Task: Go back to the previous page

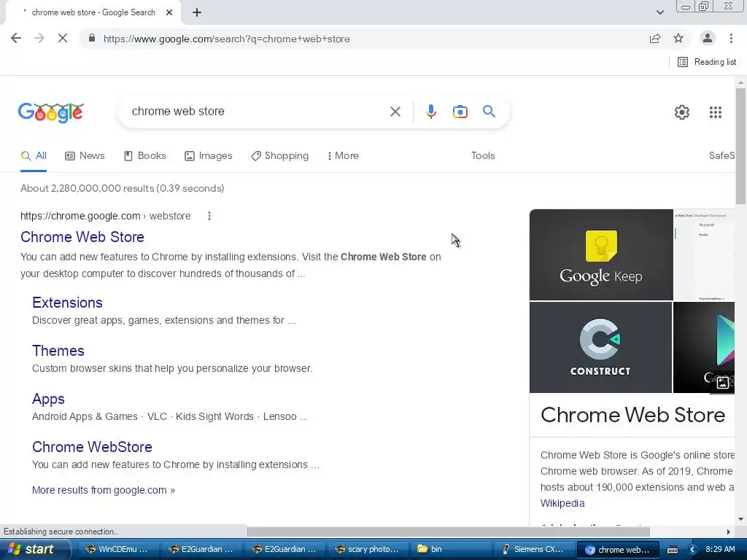Action: [x=16, y=39]
